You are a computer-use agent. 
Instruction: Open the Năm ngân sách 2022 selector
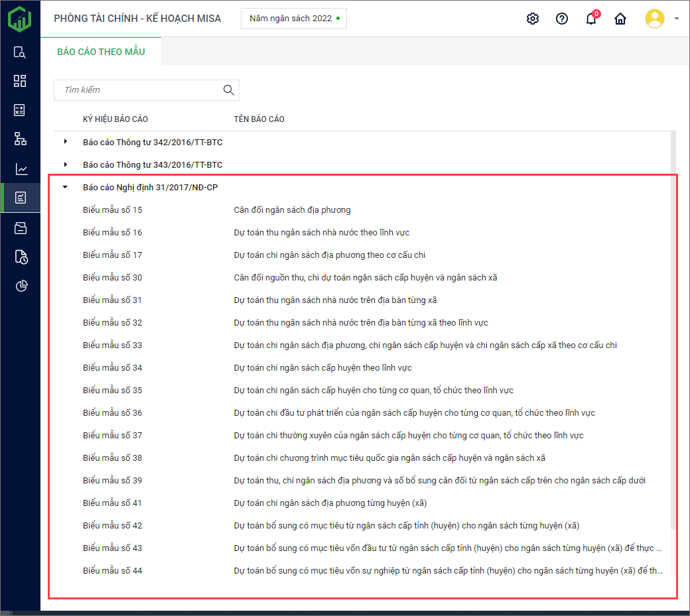pyautogui.click(x=293, y=19)
